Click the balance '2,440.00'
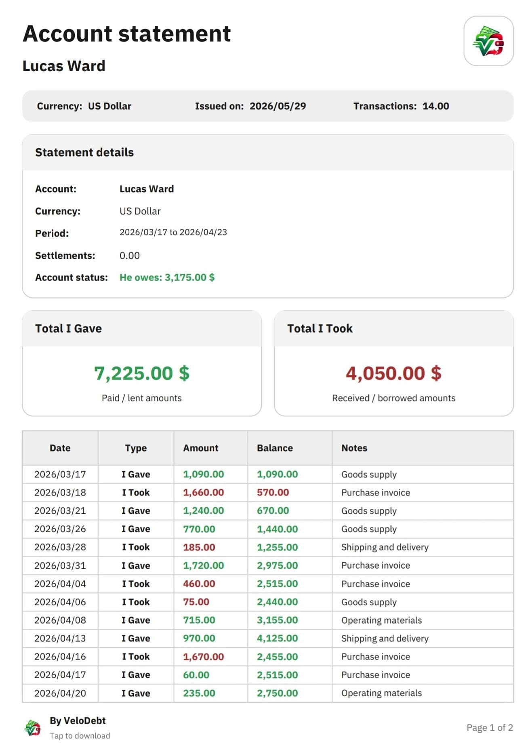532x756 pixels. (278, 602)
